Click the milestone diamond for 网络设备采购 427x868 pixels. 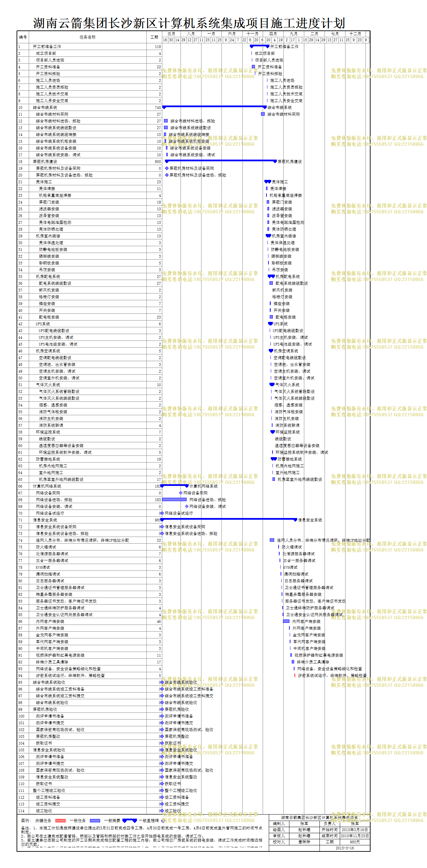coord(181,493)
